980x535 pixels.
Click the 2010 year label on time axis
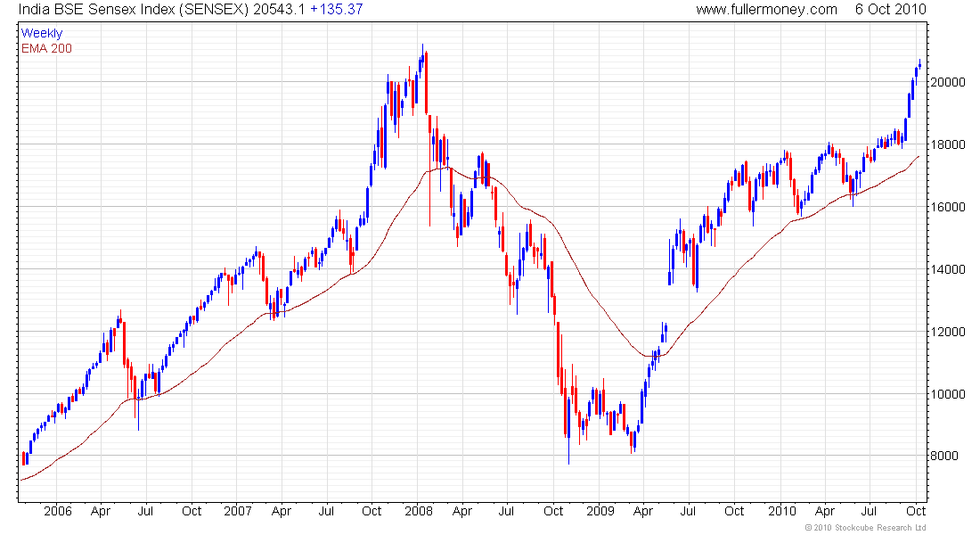point(781,511)
